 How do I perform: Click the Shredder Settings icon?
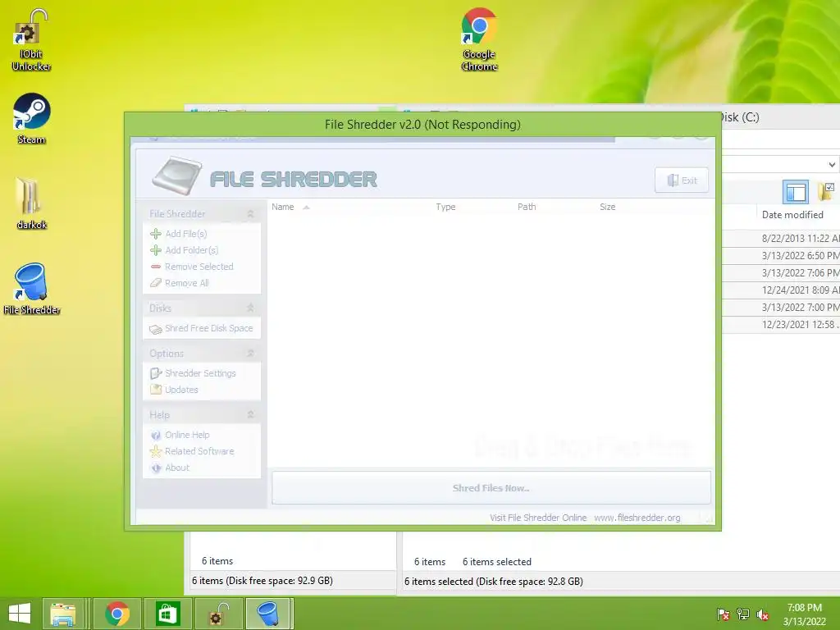156,373
